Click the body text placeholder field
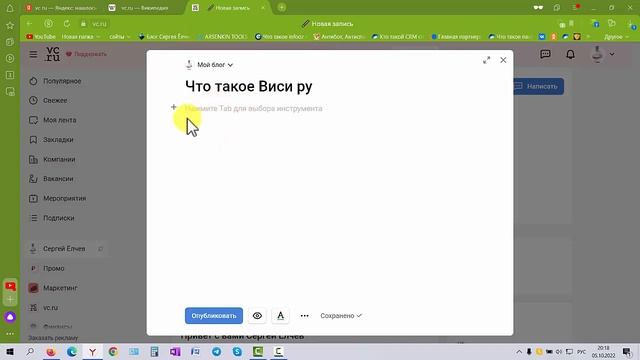Viewport: 640px width, 360px height. pos(253,109)
